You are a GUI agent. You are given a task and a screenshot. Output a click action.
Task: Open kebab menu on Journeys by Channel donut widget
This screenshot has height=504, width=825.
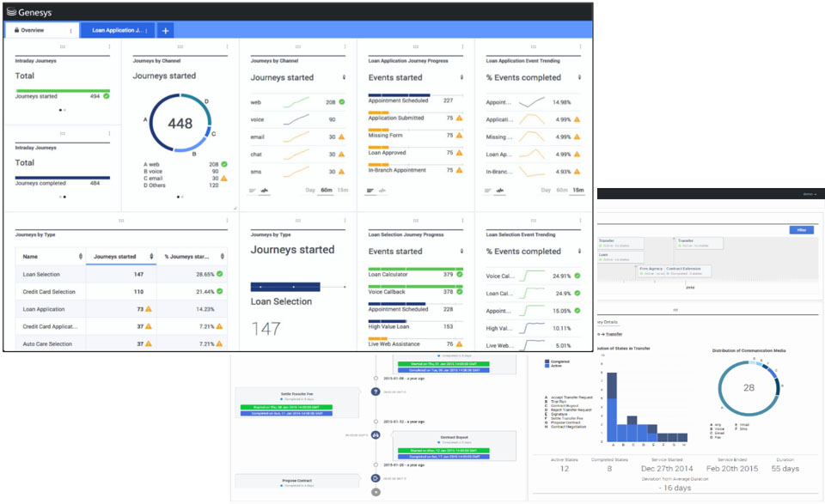click(227, 46)
